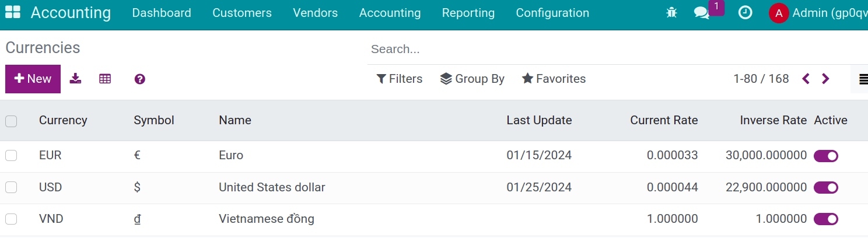
Task: Click the Admin user avatar
Action: (779, 13)
